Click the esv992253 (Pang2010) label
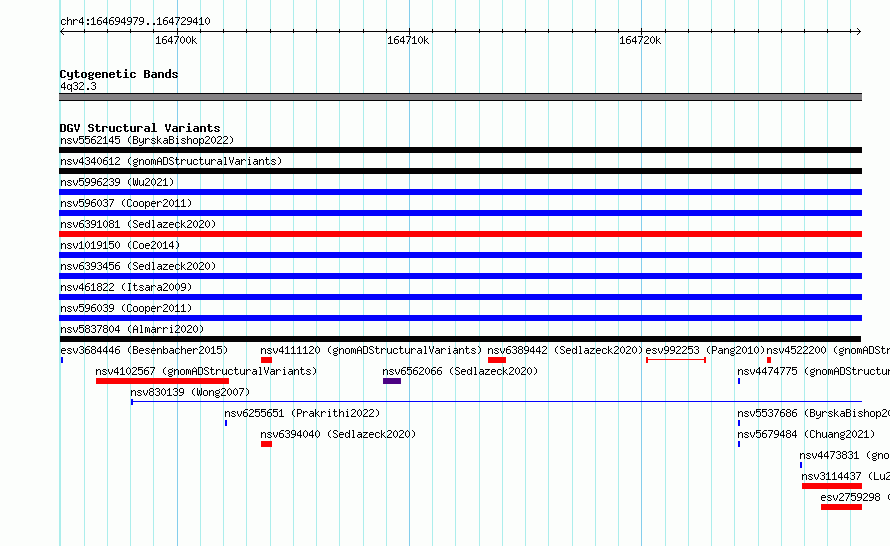 706,350
